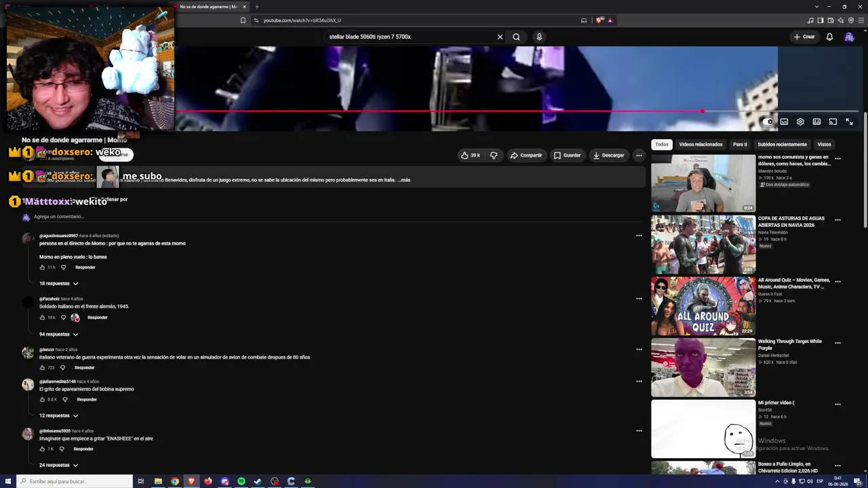This screenshot has height=488, width=868.
Task: Open Brave Shields lion icon
Action: point(599,20)
